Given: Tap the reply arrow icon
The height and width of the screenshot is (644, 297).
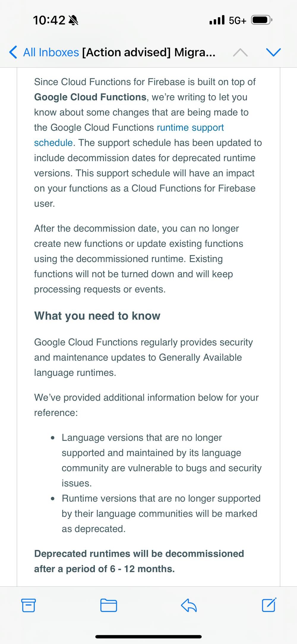Looking at the screenshot, I should [x=189, y=605].
